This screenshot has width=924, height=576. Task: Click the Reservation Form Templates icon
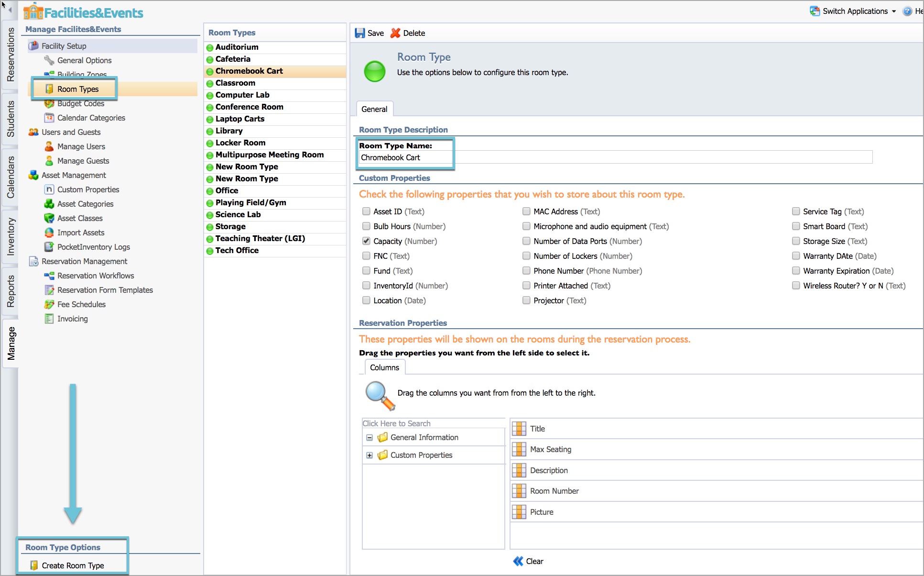point(49,290)
